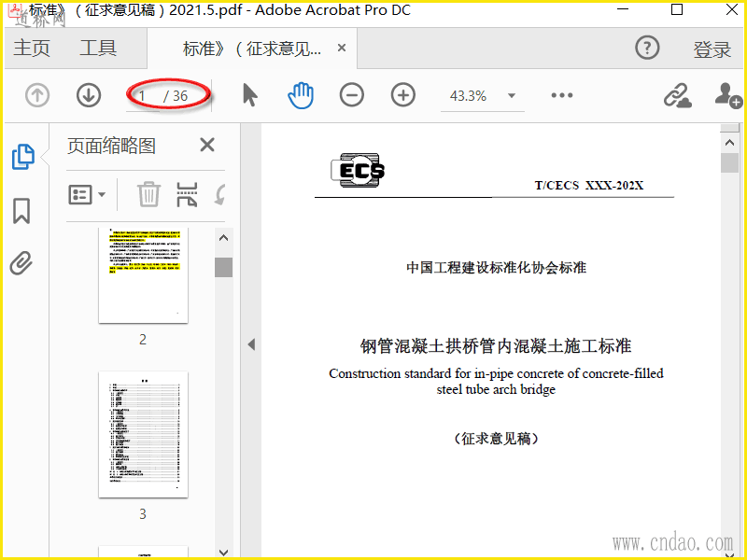
Task: Show more tools via the ellipsis button
Action: [562, 95]
